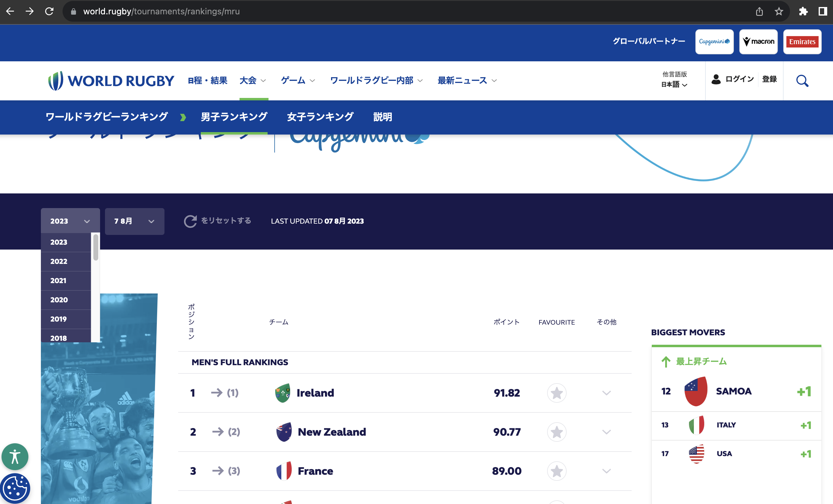Click the Emirates partner logo

click(802, 41)
